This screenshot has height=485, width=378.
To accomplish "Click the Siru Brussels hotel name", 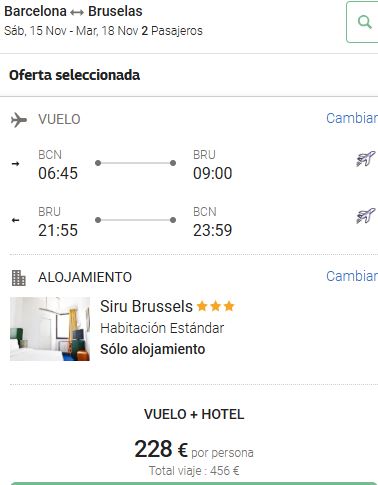I will [146, 306].
